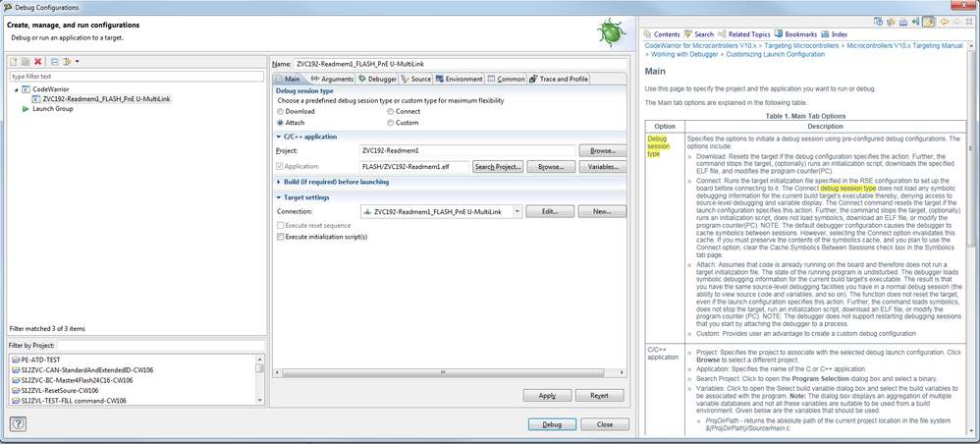980x444 pixels.
Task: Switch to the Arguments tab
Action: point(332,79)
